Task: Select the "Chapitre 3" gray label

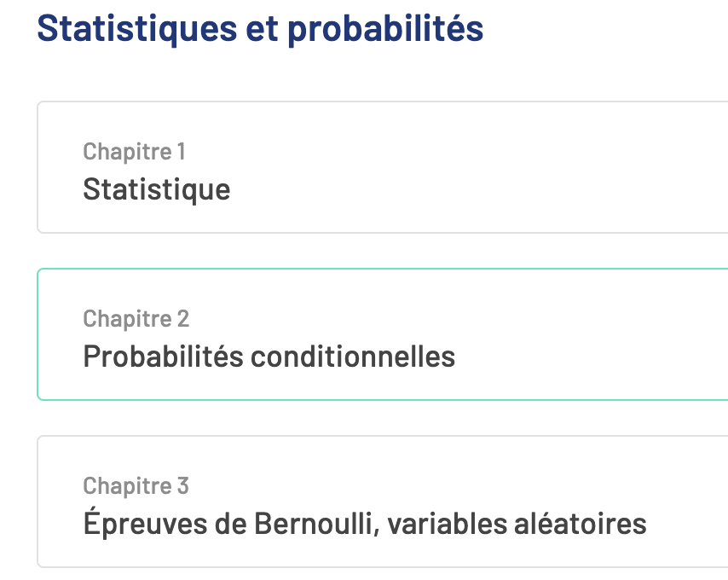Action: (x=136, y=486)
